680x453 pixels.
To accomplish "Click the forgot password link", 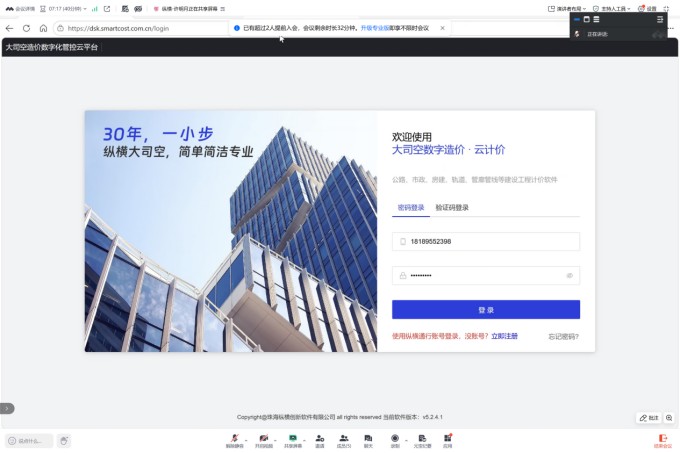I will tap(563, 336).
